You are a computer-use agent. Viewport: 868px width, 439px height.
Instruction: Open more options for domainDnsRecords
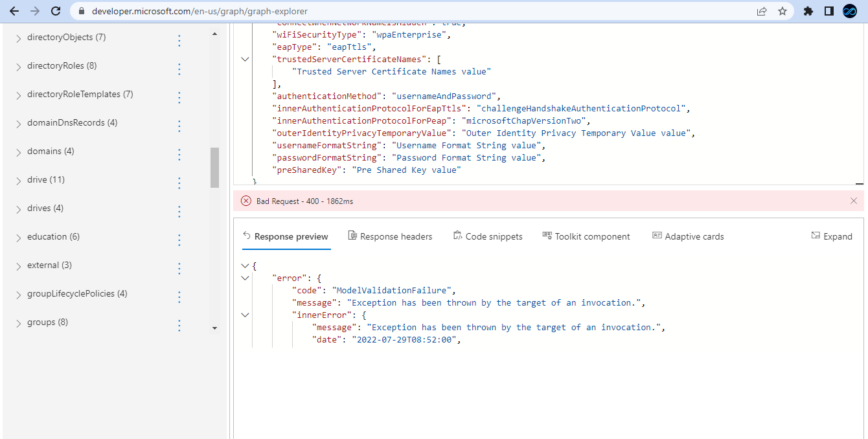(179, 126)
